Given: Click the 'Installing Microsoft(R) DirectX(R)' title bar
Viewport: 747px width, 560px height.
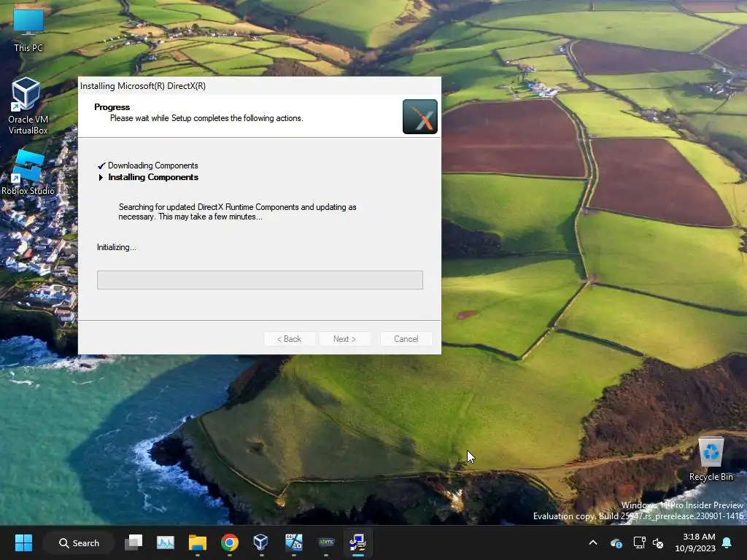Looking at the screenshot, I should coord(260,86).
